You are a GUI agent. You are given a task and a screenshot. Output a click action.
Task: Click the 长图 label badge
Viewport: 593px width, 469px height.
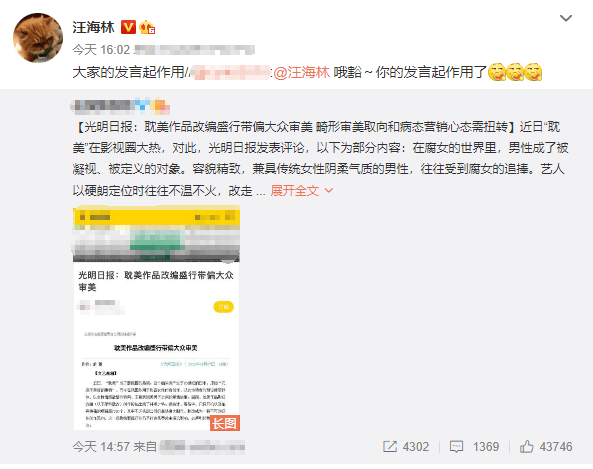225,423
